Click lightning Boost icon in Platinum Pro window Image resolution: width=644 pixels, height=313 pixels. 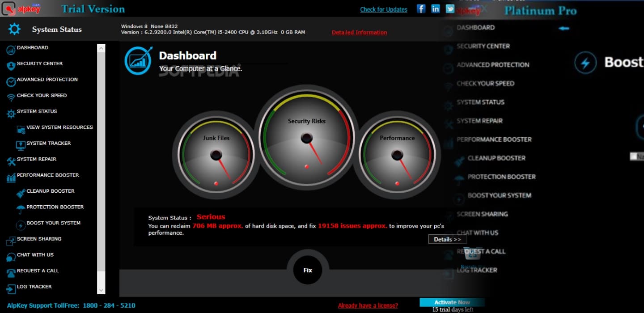coord(585,63)
